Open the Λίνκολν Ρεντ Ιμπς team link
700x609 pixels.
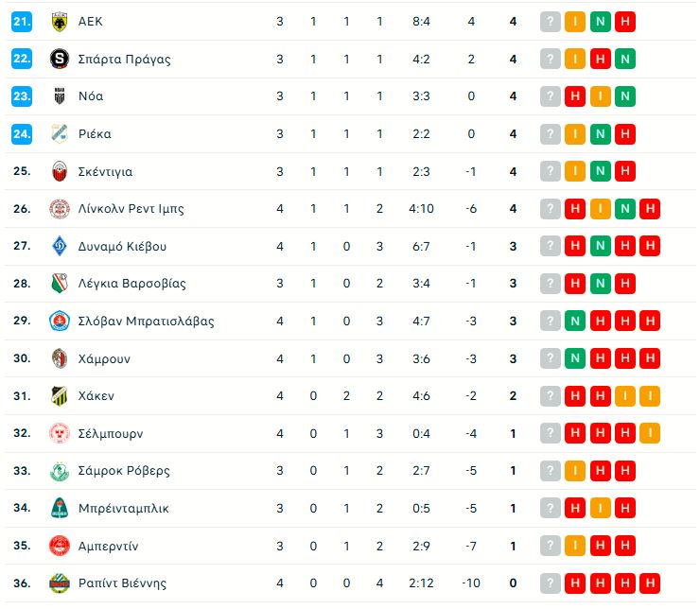131,209
